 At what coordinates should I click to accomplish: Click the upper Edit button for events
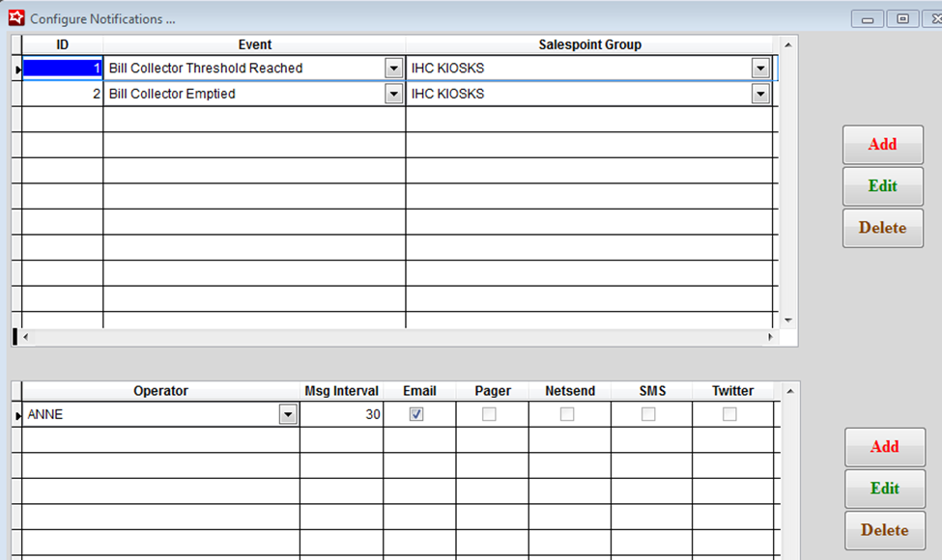tap(882, 186)
